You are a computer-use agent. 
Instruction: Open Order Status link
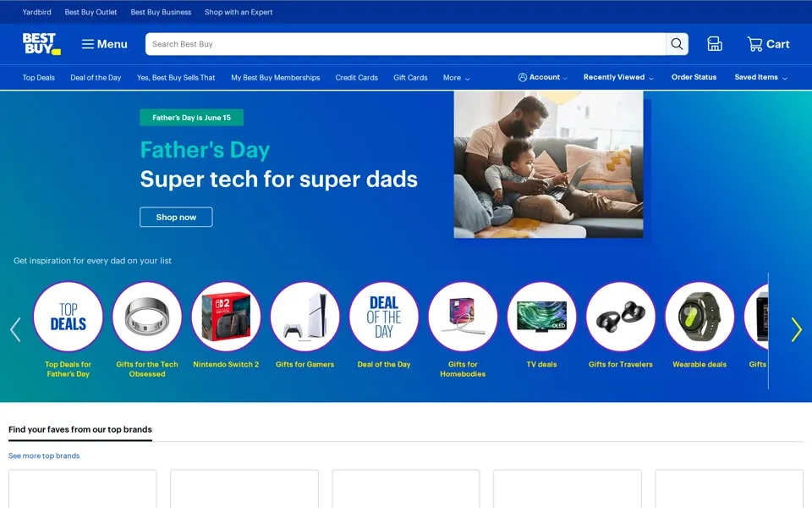coord(694,77)
